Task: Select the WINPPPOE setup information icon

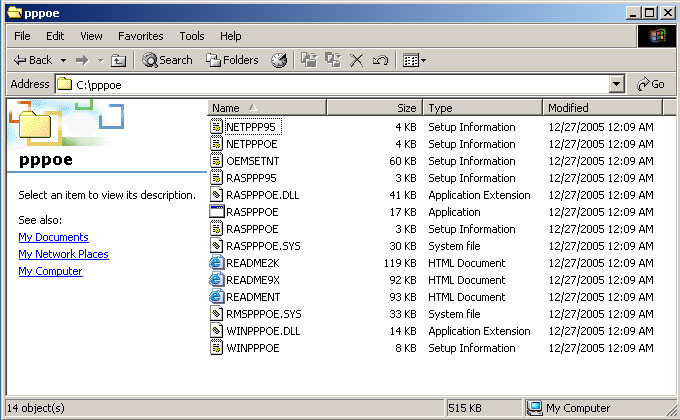Action: [216, 348]
